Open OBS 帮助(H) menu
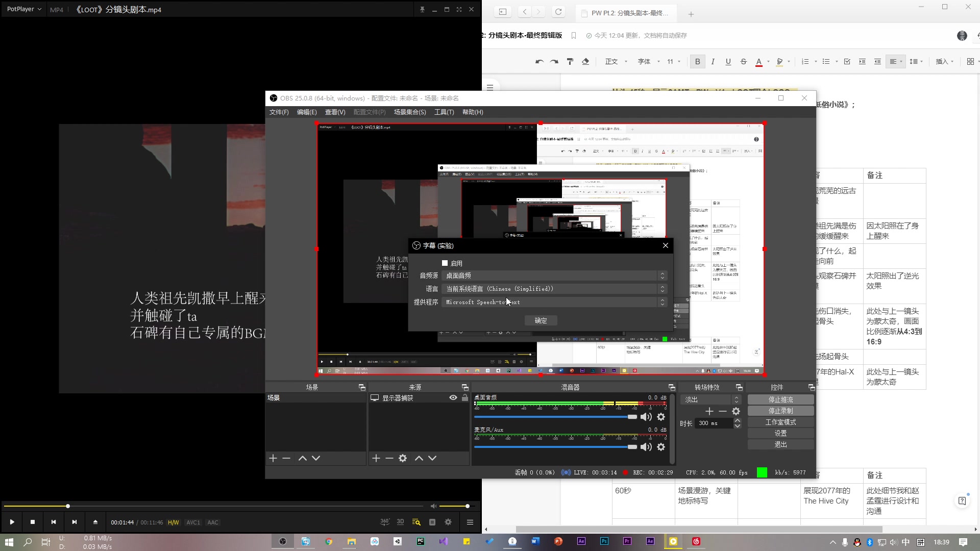Image resolution: width=980 pixels, height=551 pixels. click(x=473, y=112)
